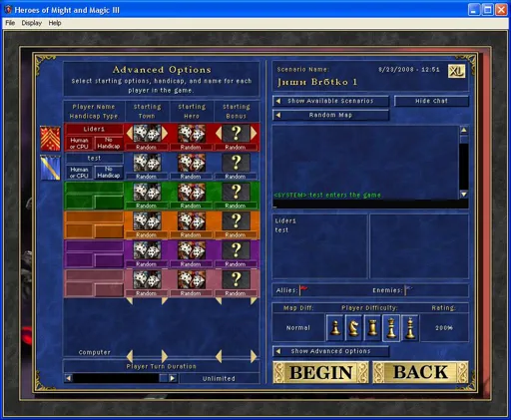Toggle Liders No Handicap setting
Viewport: 511px width, 420px height.
tap(109, 143)
